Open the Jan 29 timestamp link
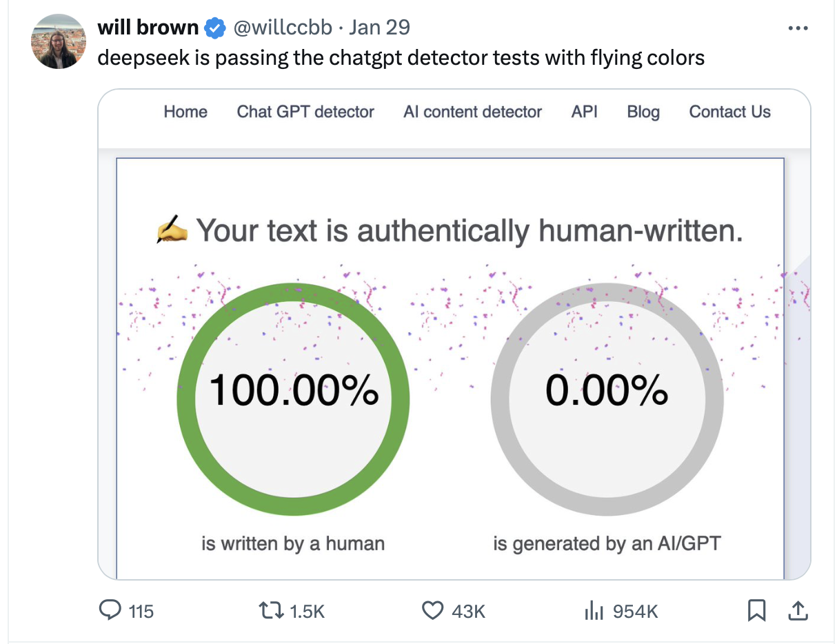This screenshot has width=837, height=644. [x=379, y=28]
